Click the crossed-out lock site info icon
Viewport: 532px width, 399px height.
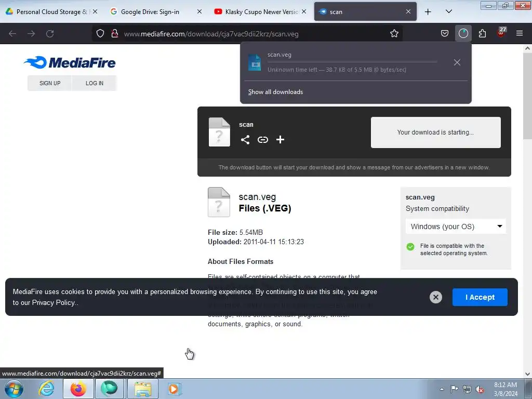[x=115, y=34]
